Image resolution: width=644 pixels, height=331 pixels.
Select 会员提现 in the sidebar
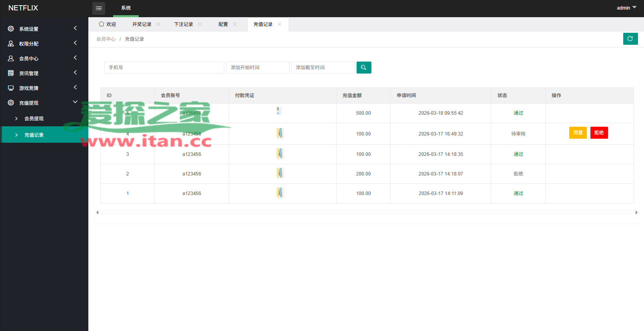[34, 118]
